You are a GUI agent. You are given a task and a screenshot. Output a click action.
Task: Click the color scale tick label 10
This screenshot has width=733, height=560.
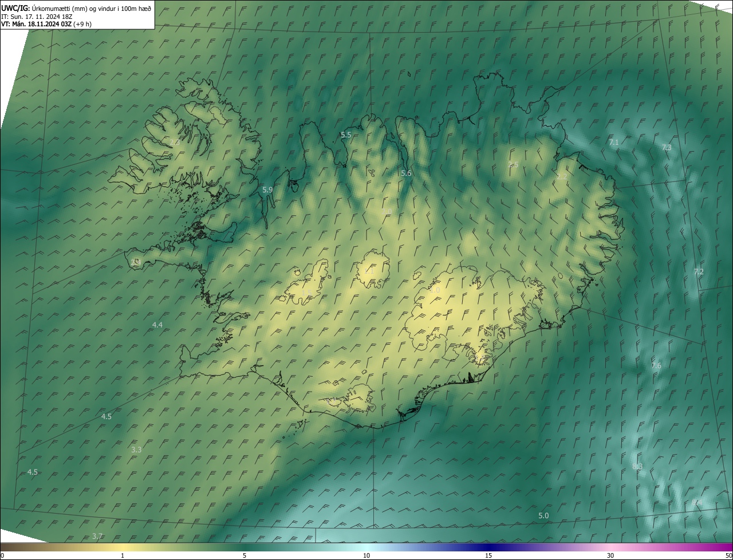click(x=366, y=555)
